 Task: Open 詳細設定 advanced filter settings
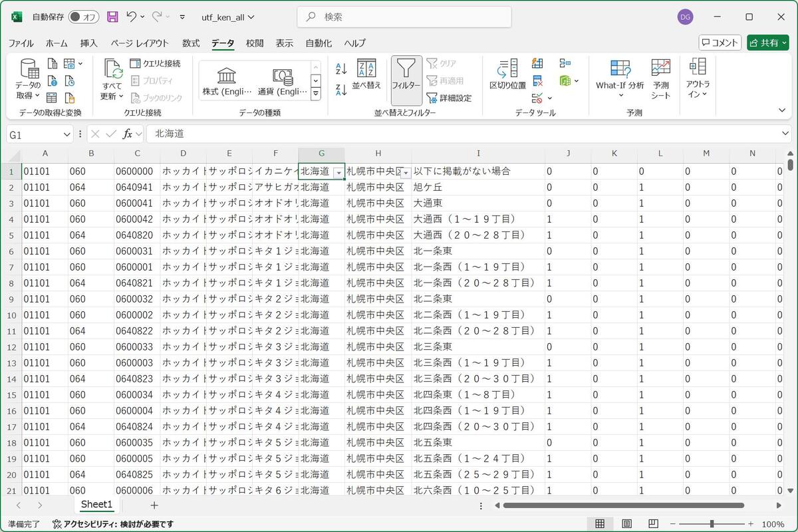pyautogui.click(x=449, y=98)
